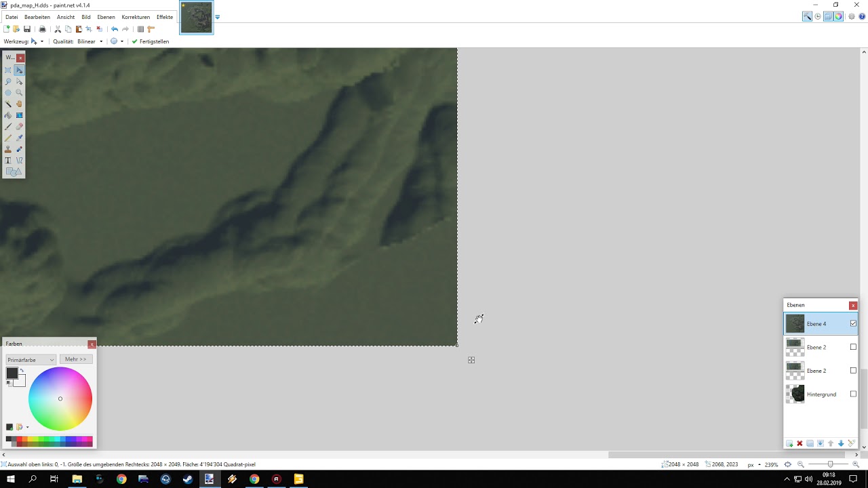Select the Paintbrush tool

click(8, 127)
